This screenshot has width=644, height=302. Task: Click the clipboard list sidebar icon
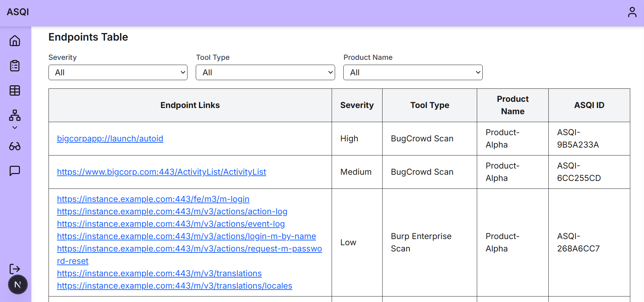click(x=15, y=66)
